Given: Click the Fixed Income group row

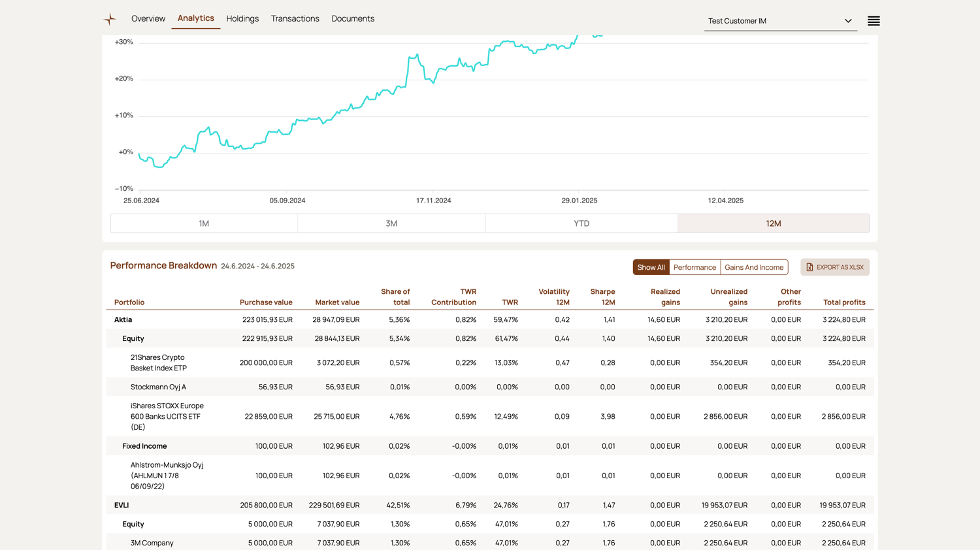Looking at the screenshot, I should [144, 446].
